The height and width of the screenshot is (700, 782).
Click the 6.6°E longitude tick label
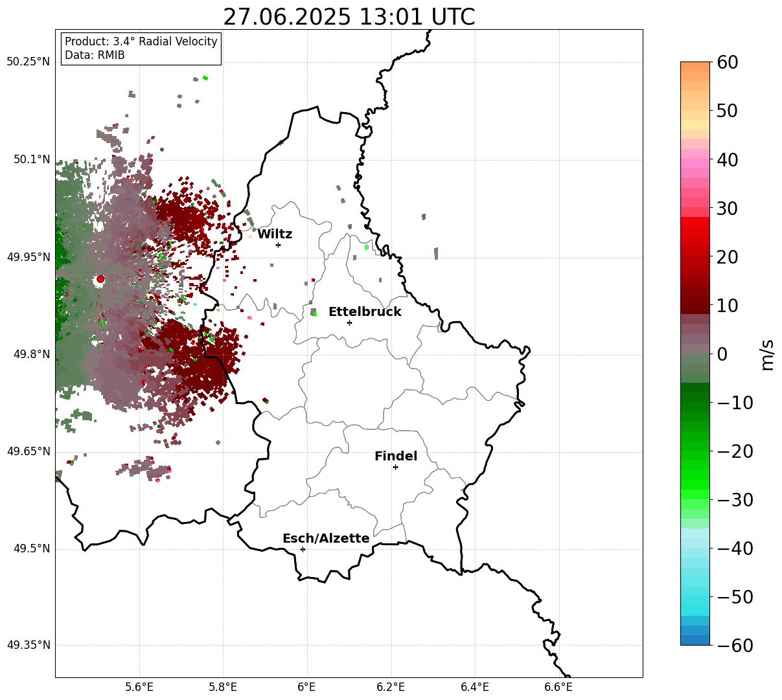click(x=558, y=687)
